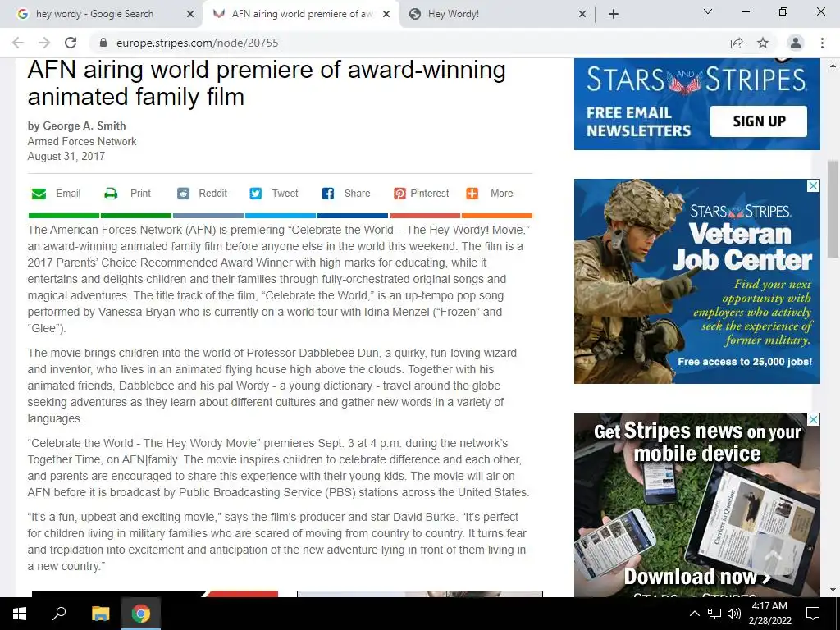Click the 'Reddit' share label

[212, 194]
